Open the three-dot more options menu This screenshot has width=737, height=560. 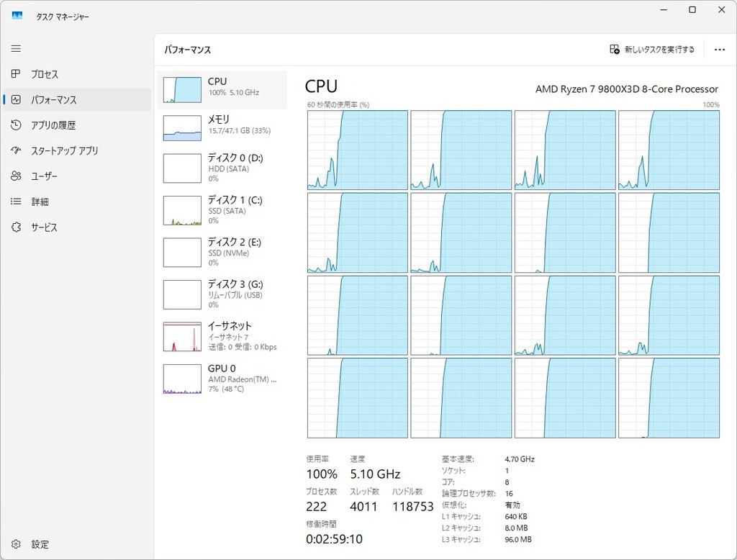click(x=719, y=50)
